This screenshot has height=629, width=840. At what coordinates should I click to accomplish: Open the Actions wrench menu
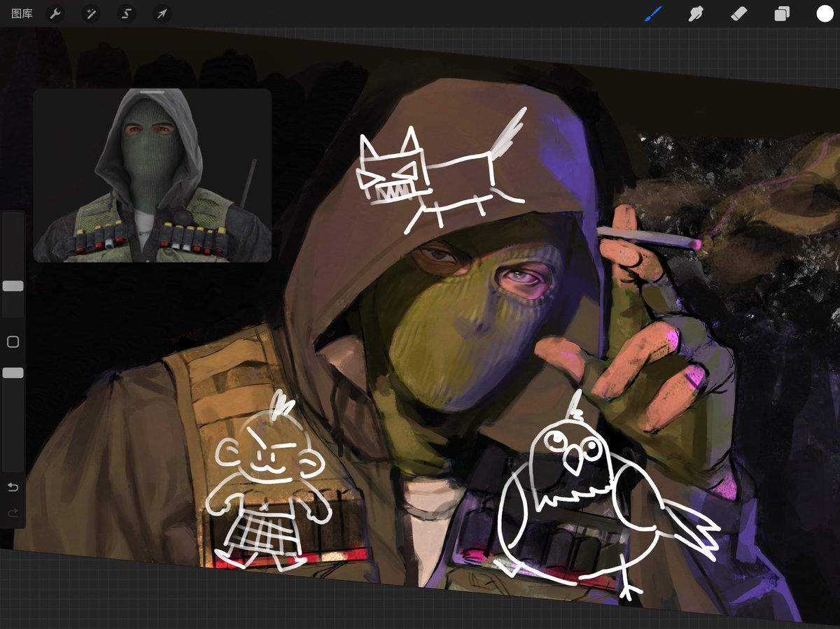[55, 14]
